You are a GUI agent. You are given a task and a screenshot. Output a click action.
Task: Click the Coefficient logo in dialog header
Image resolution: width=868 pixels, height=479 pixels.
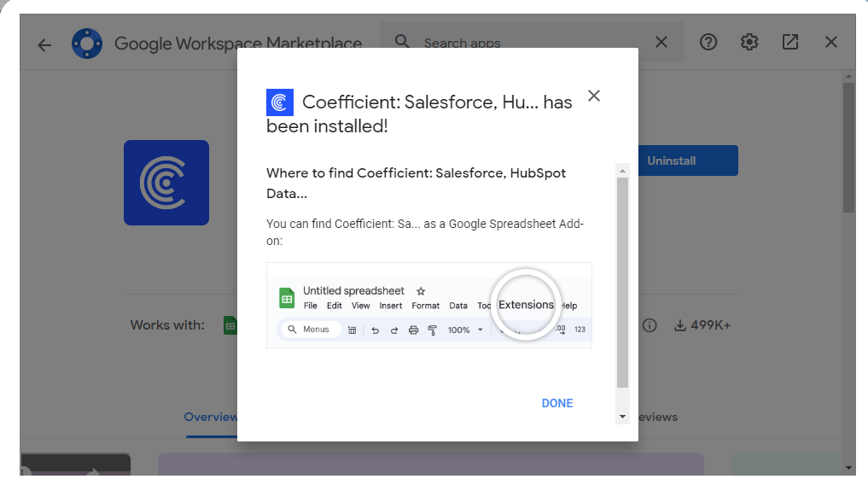280,102
